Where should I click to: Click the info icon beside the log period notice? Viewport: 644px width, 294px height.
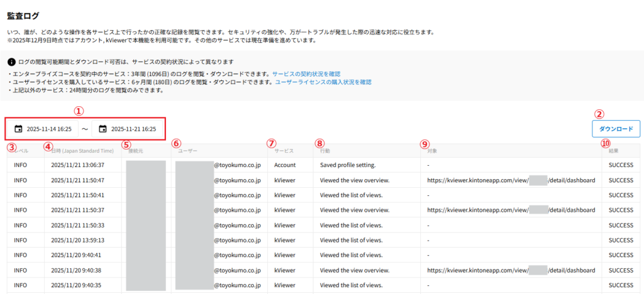pyautogui.click(x=11, y=62)
